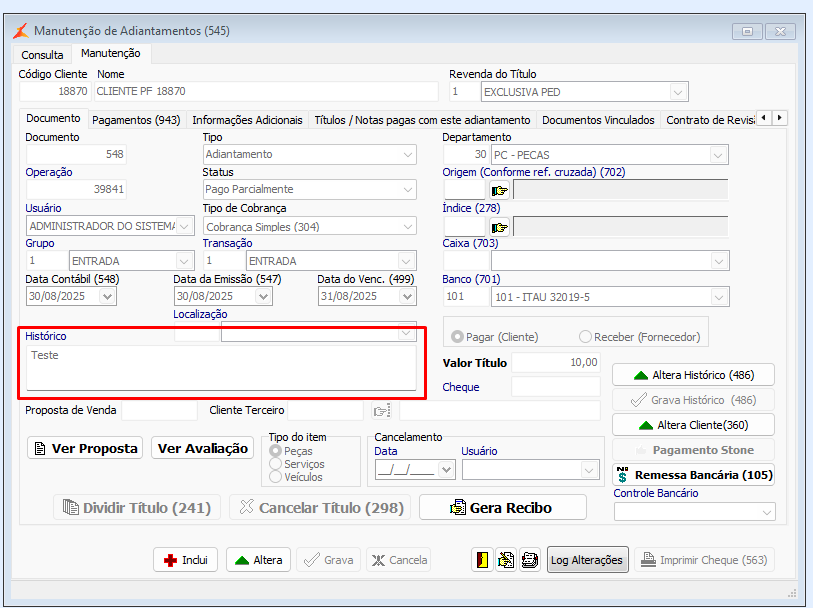Screen dimensions: 813x608
Task: Click the Cheque input field
Action: pyautogui.click(x=556, y=387)
